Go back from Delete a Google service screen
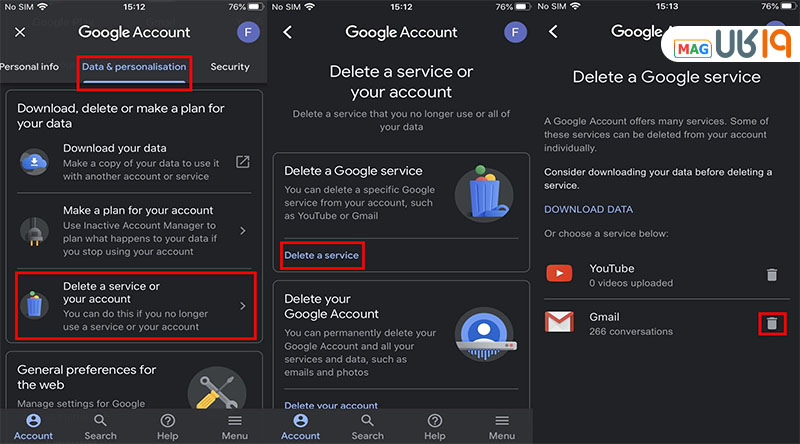The height and width of the screenshot is (444, 800). click(x=554, y=32)
